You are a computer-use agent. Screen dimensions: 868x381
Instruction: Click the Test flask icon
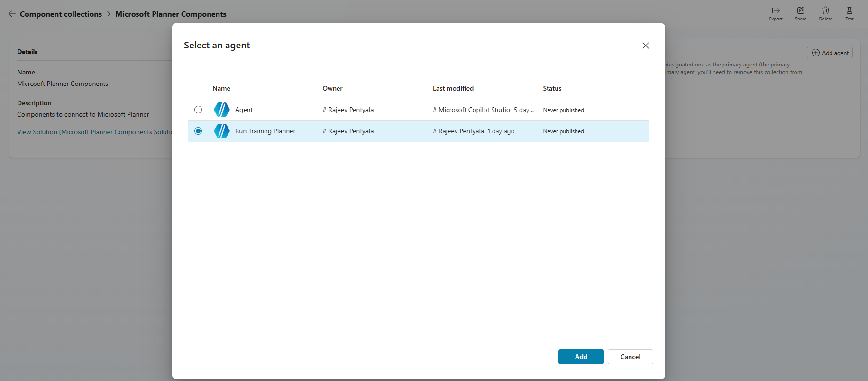tap(849, 11)
